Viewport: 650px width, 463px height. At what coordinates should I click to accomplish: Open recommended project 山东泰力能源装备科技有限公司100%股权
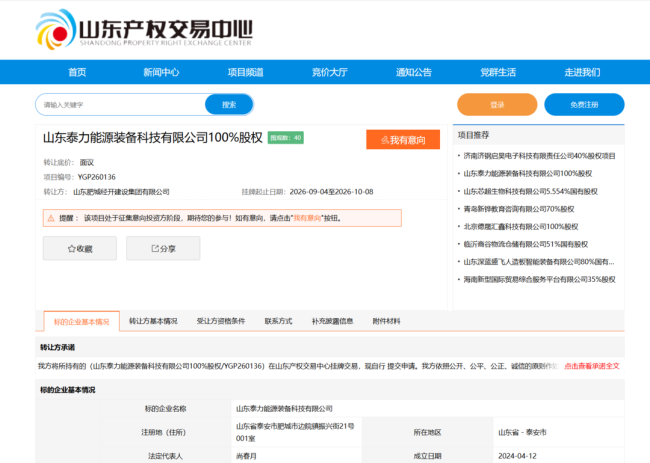[528, 173]
